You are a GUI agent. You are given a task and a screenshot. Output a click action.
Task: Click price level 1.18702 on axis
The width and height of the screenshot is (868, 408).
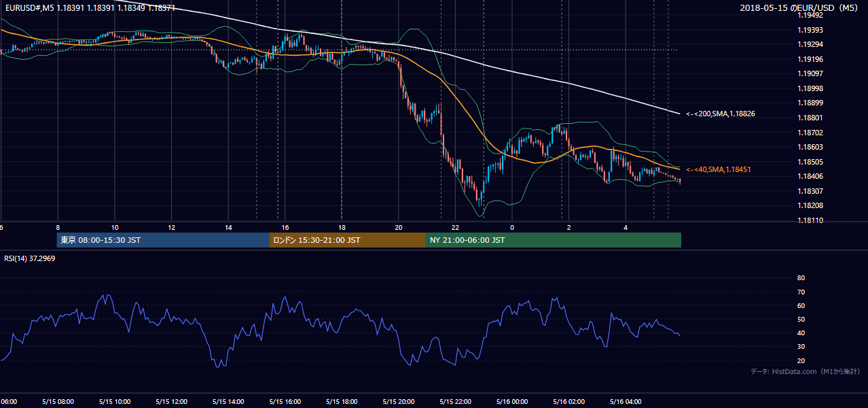tap(810, 133)
